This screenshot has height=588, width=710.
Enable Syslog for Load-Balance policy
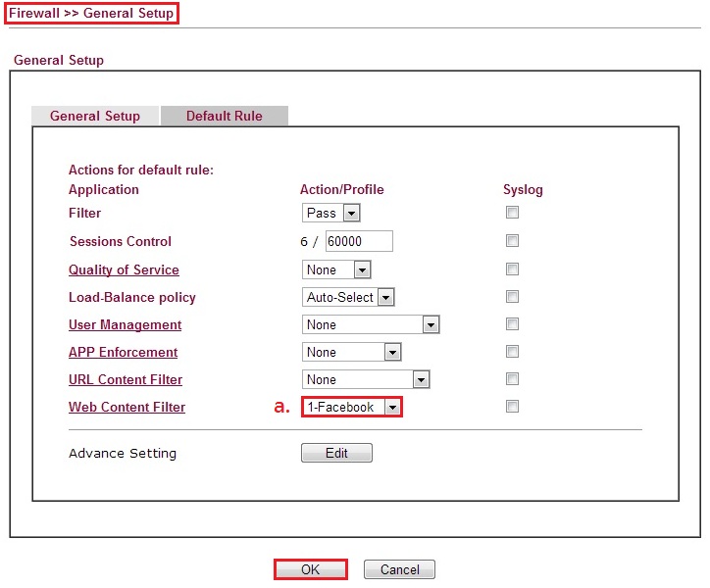[512, 297]
